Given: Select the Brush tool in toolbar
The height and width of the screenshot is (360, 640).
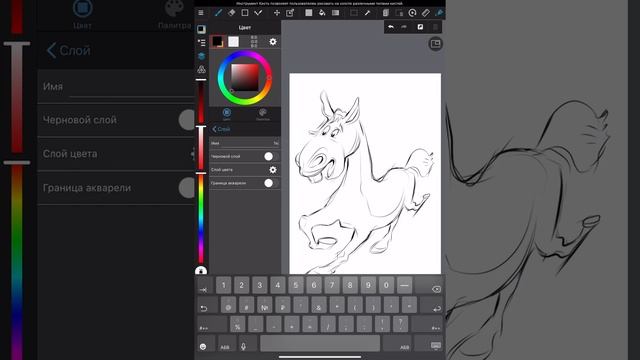Looking at the screenshot, I should (x=218, y=13).
